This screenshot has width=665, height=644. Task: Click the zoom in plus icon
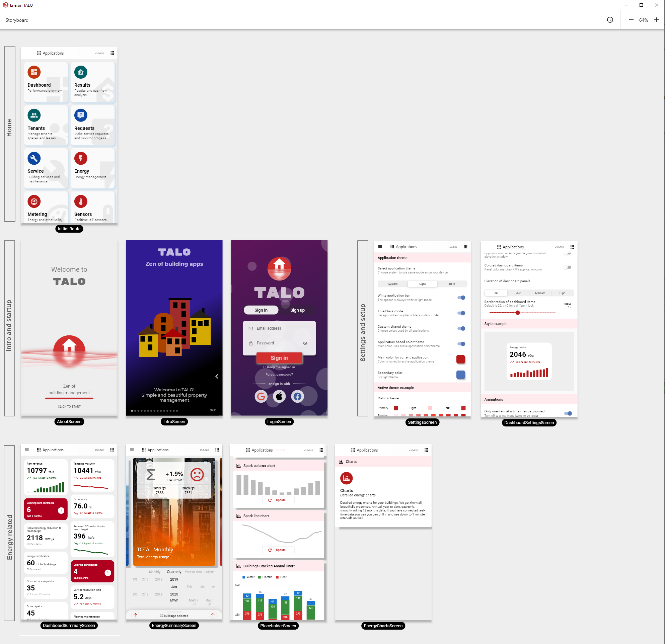coord(656,20)
